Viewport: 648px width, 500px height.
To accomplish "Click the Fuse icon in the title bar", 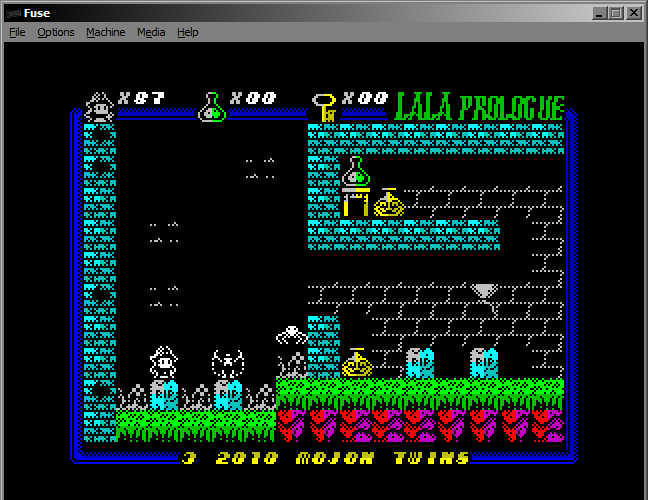I will click(14, 13).
